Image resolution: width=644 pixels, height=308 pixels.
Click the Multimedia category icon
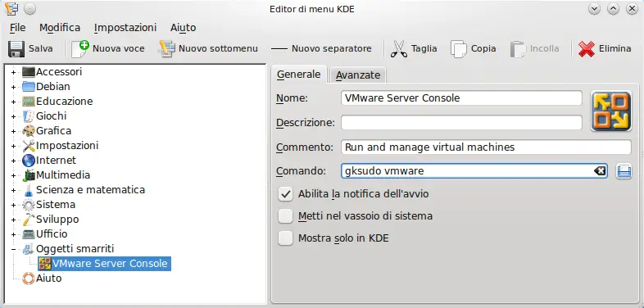point(29,175)
